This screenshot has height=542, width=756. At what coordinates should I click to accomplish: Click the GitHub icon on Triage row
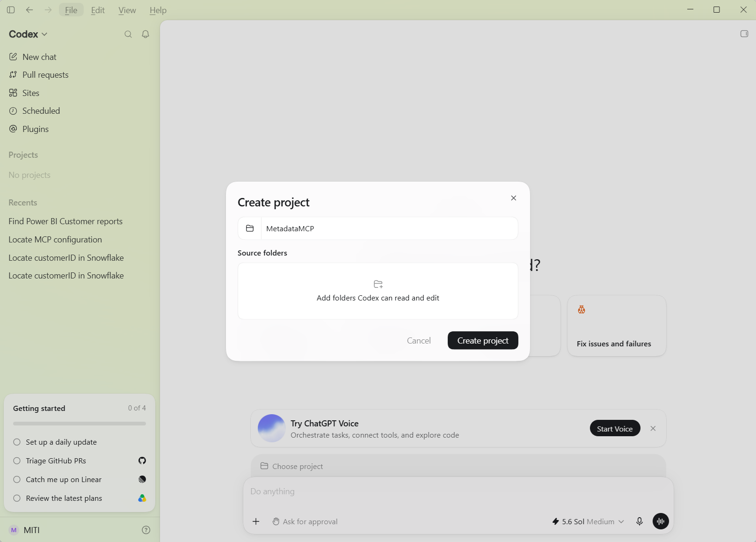tap(142, 461)
